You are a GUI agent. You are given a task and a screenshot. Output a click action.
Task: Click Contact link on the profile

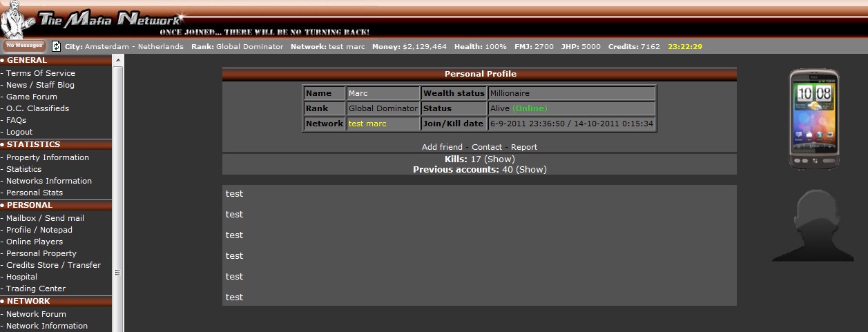(x=487, y=147)
